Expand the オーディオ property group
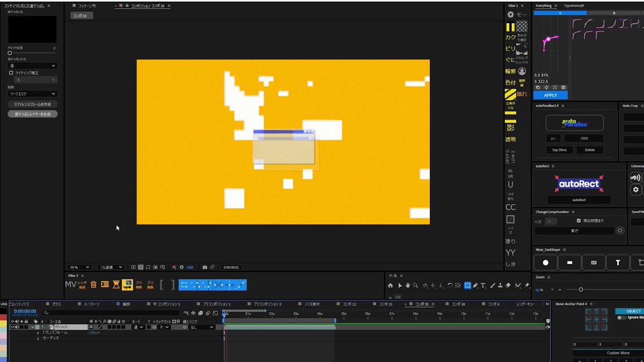 38,338
